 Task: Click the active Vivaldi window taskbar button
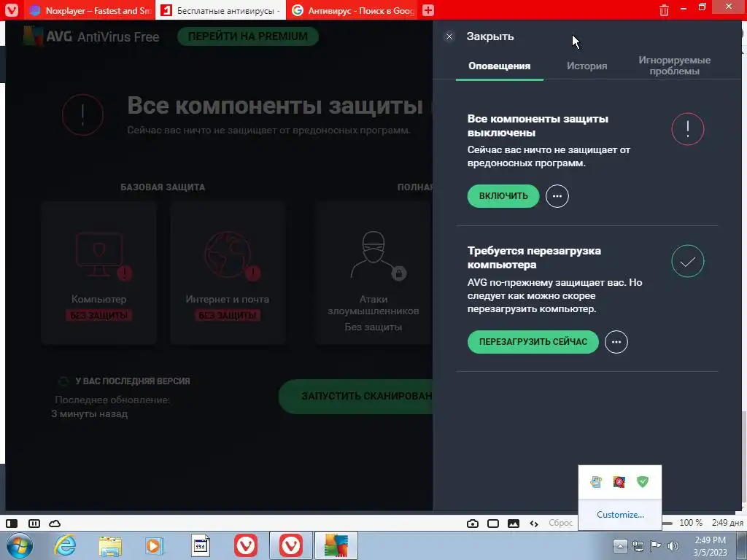tap(291, 545)
